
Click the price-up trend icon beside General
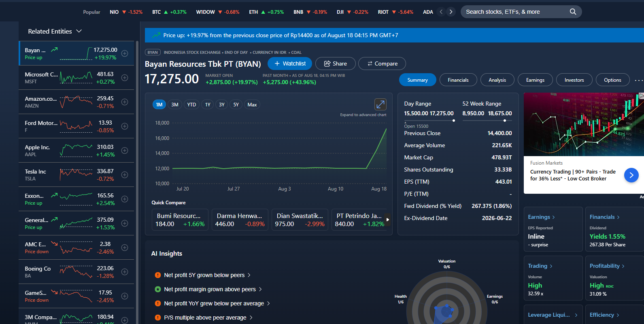click(x=54, y=220)
